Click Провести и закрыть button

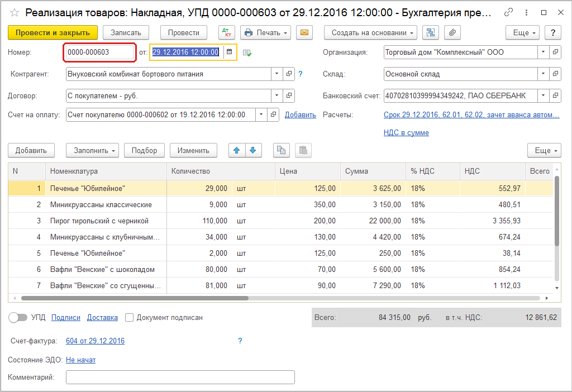(x=53, y=32)
